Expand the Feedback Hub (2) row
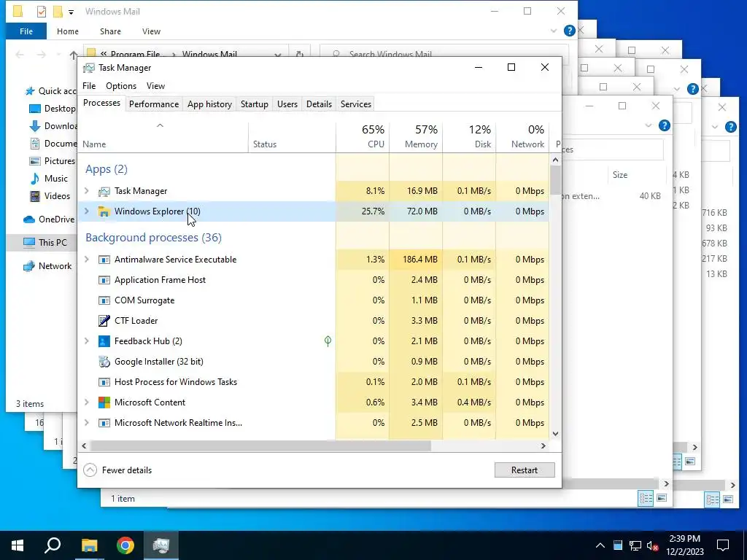Screen dimensions: 747x560 (87, 341)
